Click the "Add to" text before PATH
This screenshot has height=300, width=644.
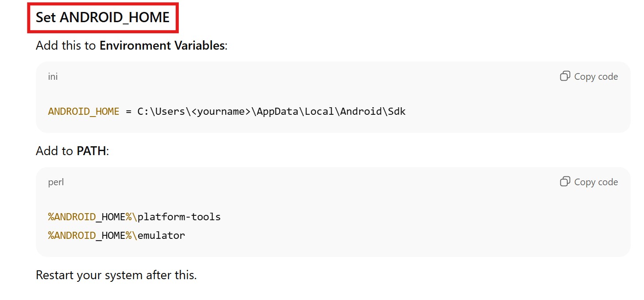(54, 151)
